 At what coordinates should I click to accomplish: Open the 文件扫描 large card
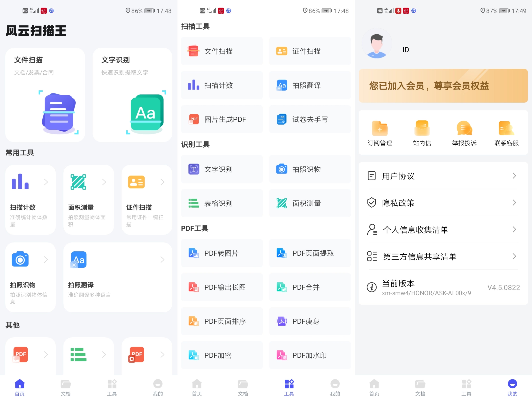click(45, 95)
